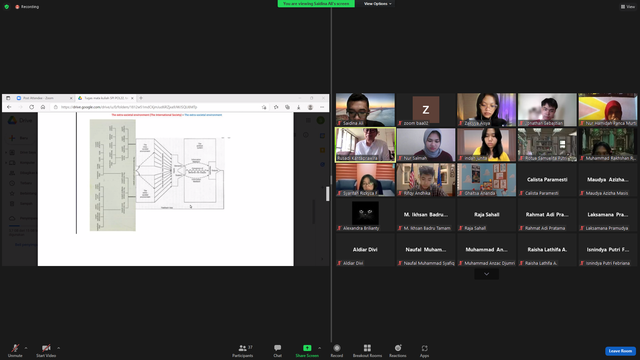Select the Calista Paramesti name tile
This screenshot has height=360, width=640.
547,180
